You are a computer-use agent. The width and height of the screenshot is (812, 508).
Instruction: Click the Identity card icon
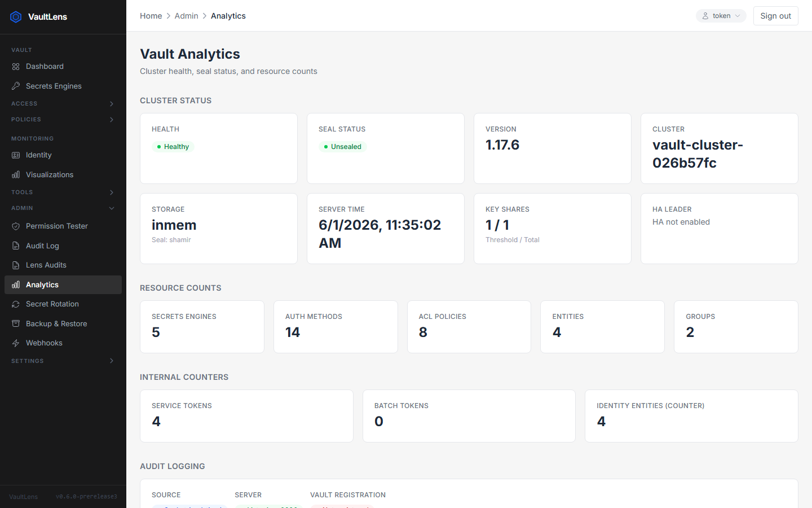pyautogui.click(x=16, y=155)
